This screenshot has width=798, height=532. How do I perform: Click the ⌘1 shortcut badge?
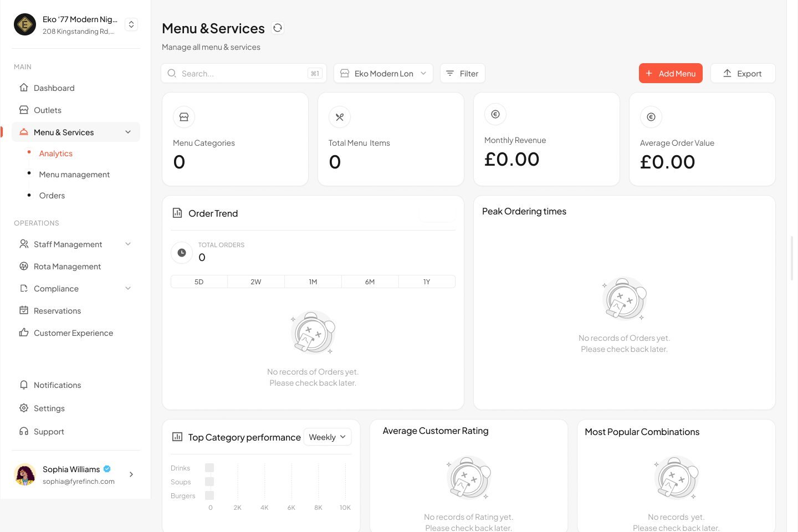(x=315, y=73)
